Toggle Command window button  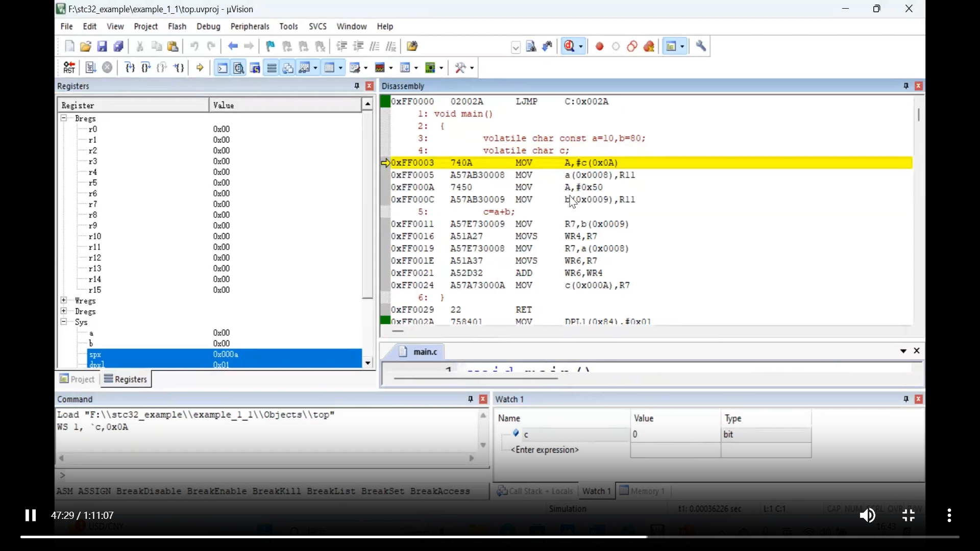tap(222, 68)
